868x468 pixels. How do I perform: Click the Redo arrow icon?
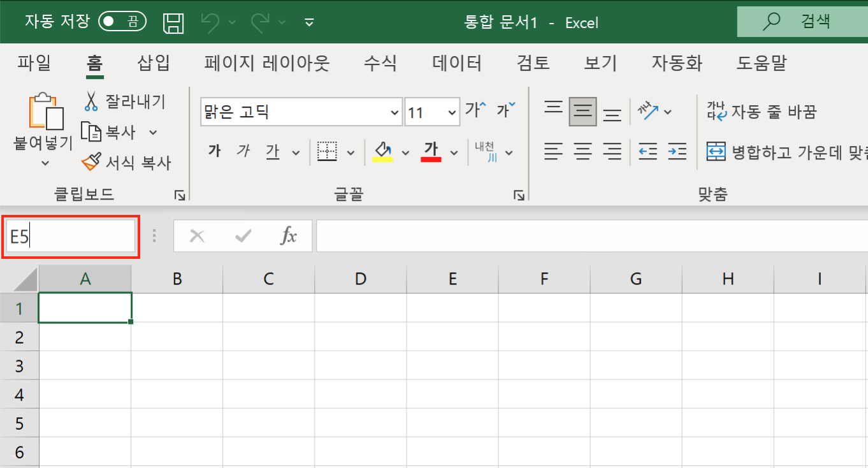[x=260, y=22]
